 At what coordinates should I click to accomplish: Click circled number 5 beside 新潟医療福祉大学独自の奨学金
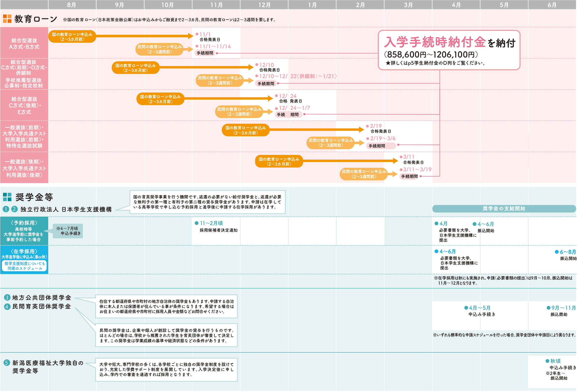7,363
